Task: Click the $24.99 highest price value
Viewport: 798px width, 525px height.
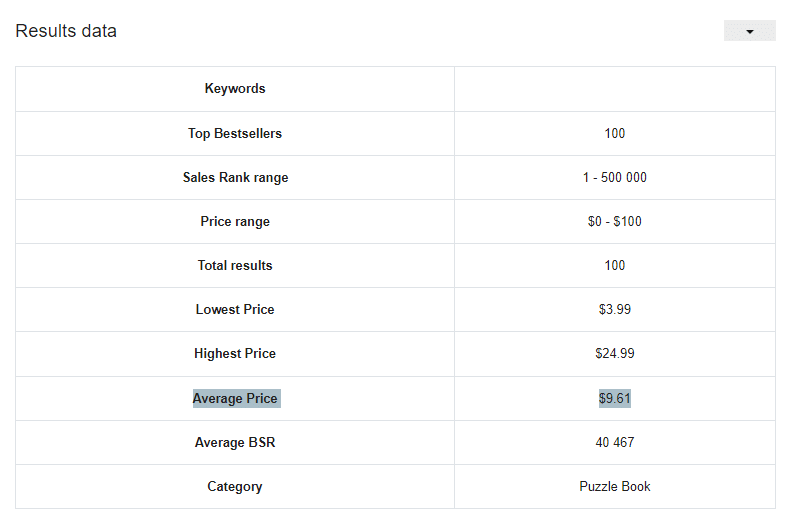Action: click(x=614, y=354)
